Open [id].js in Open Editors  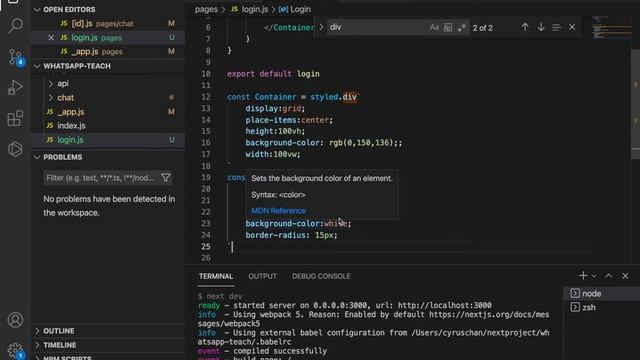click(x=108, y=24)
